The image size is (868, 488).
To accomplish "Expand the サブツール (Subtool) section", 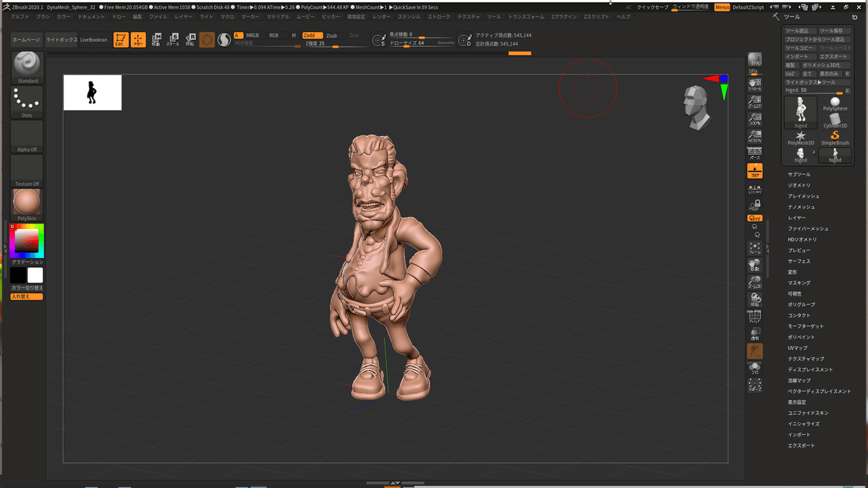I will click(799, 174).
